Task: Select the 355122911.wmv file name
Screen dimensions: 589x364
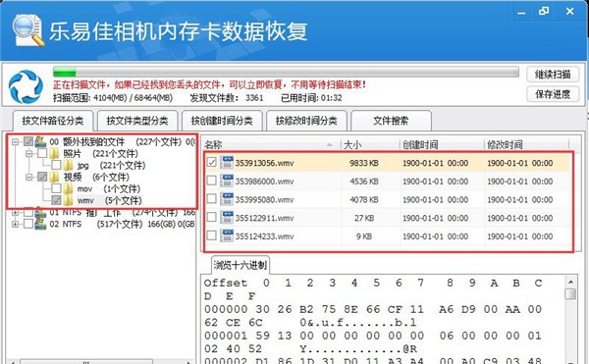Action: [264, 218]
